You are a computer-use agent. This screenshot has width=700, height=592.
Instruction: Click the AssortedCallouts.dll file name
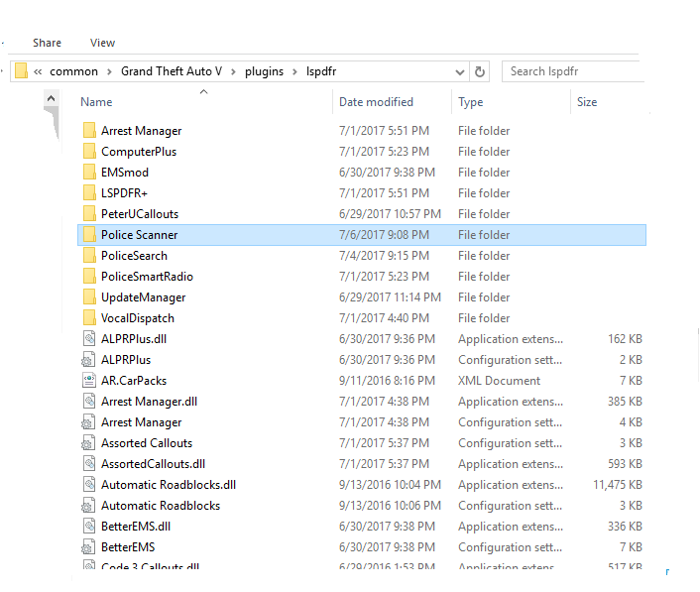(x=153, y=464)
